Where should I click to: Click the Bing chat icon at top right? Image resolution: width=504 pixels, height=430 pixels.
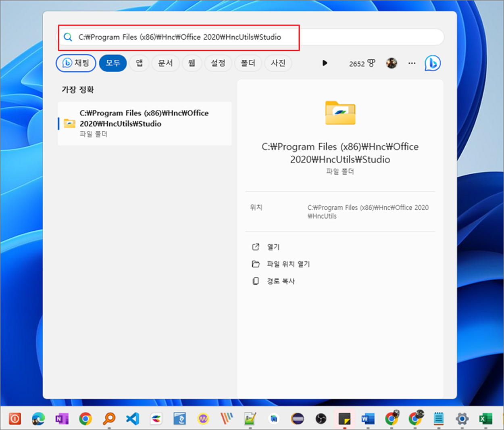pyautogui.click(x=433, y=63)
